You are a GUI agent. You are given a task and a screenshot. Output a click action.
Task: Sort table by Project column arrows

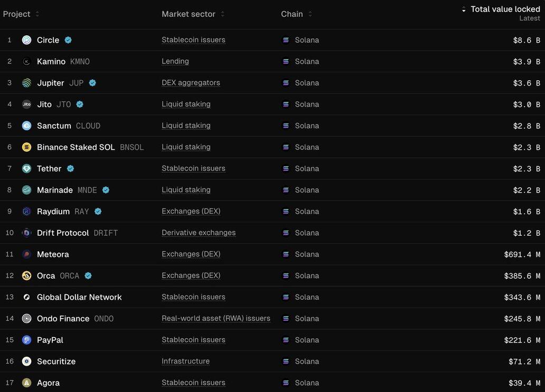(x=37, y=14)
